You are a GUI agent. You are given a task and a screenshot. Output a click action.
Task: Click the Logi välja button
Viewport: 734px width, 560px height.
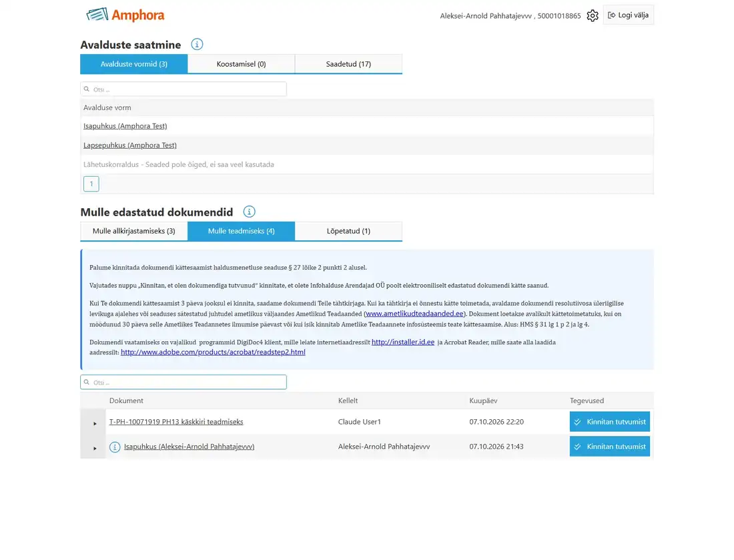(x=628, y=15)
